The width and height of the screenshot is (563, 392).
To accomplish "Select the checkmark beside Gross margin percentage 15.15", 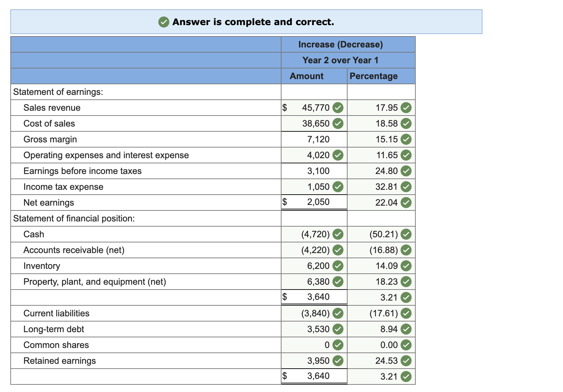I will pyautogui.click(x=406, y=139).
